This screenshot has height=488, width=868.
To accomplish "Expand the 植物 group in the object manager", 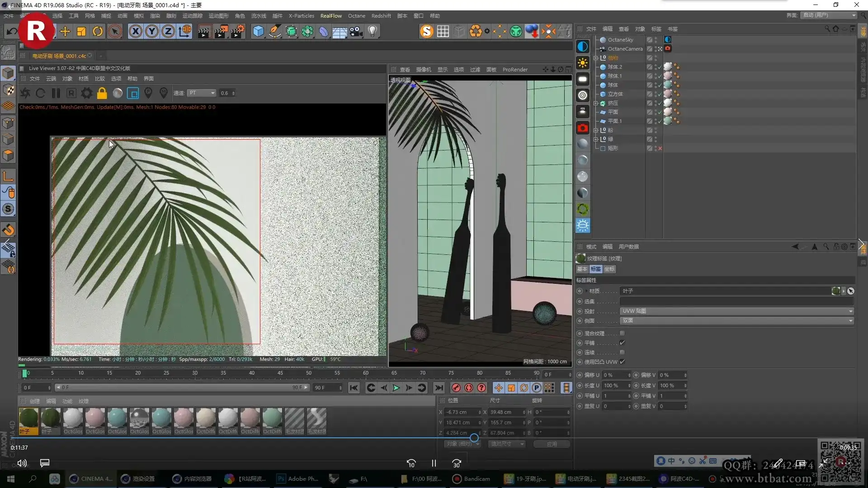I will (x=596, y=57).
